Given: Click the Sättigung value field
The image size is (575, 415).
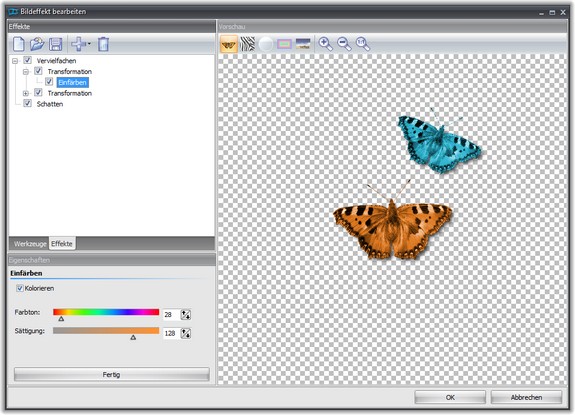Looking at the screenshot, I should tap(171, 333).
